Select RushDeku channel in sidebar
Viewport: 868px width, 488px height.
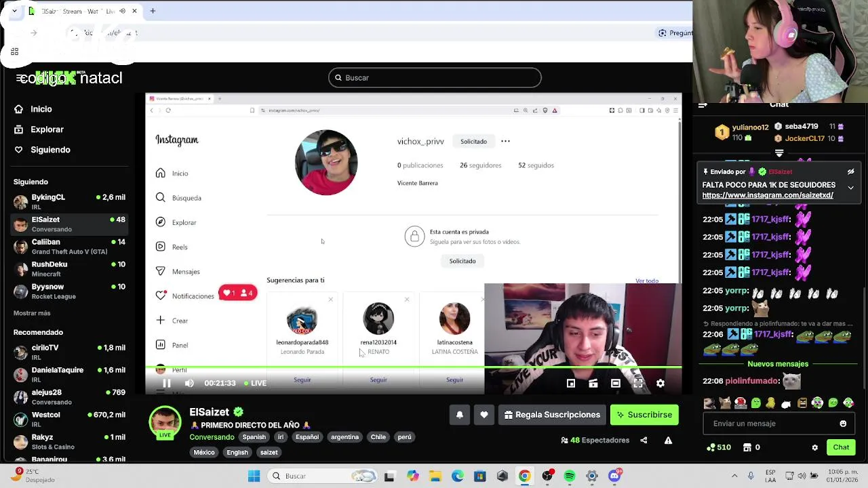(68, 269)
